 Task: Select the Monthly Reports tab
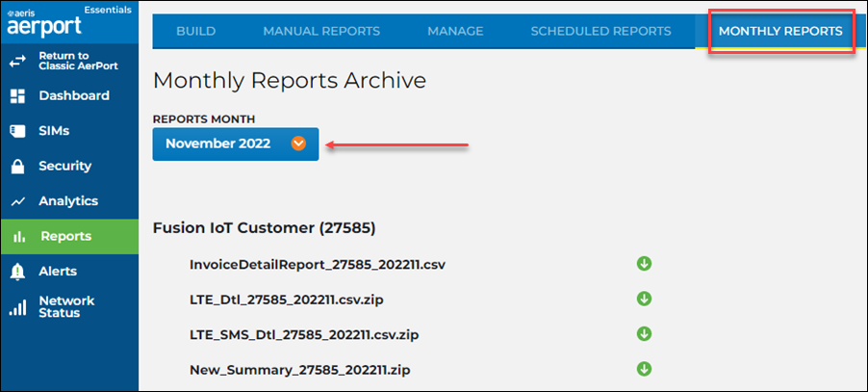click(x=780, y=32)
